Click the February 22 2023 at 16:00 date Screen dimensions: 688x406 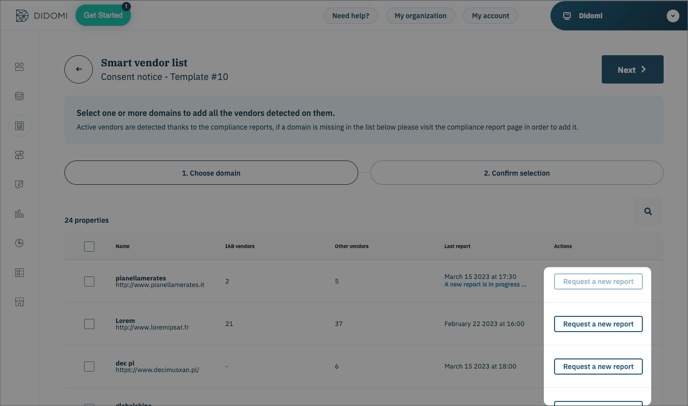[484, 324]
